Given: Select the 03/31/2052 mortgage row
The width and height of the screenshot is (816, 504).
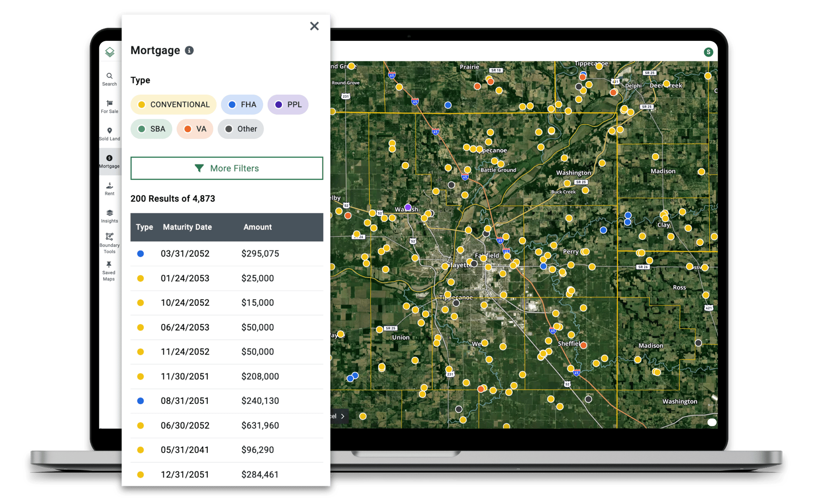Looking at the screenshot, I should [x=227, y=254].
